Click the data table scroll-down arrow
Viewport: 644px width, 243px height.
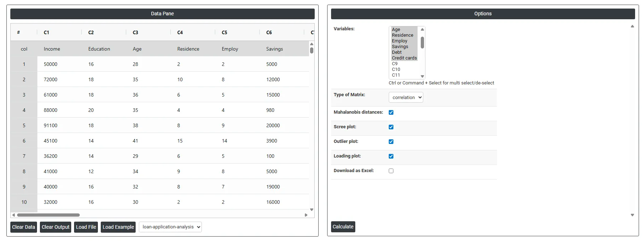pos(311,210)
